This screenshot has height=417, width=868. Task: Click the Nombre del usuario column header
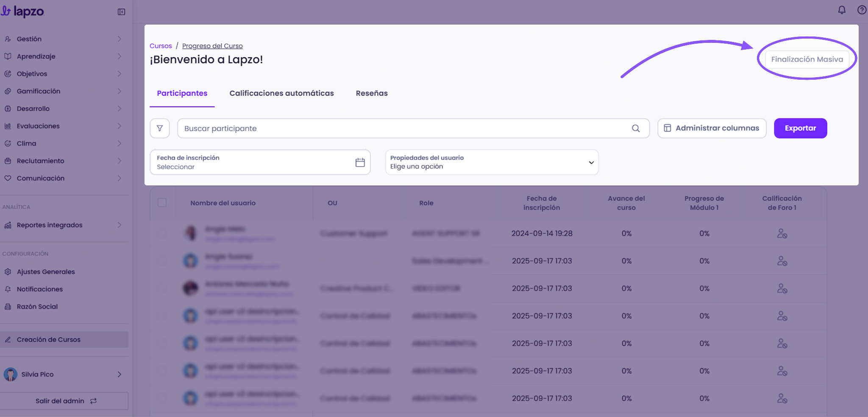pos(223,203)
